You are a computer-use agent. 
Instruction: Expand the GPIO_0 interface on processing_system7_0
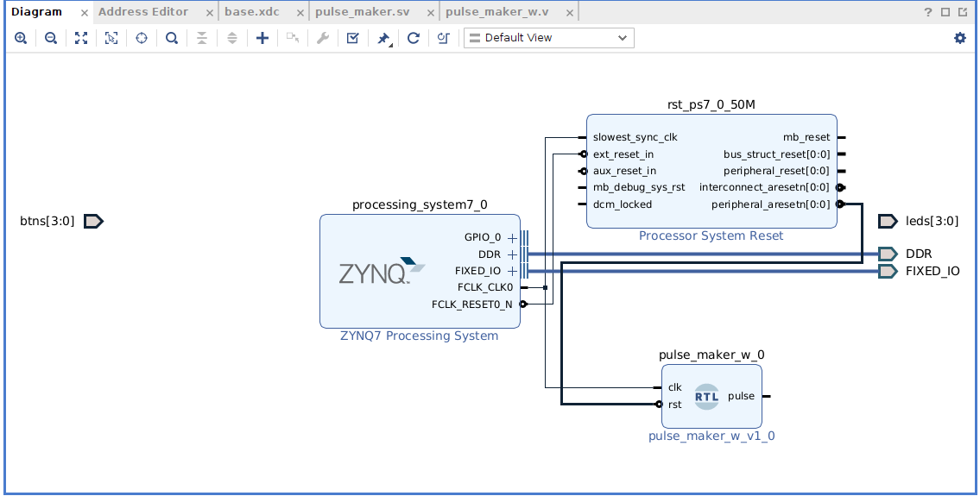click(512, 238)
